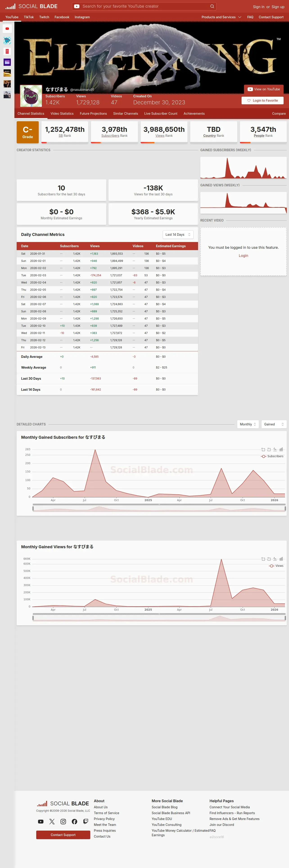Select the Twitch platform tab
This screenshot has width=289, height=868.
coord(44,17)
